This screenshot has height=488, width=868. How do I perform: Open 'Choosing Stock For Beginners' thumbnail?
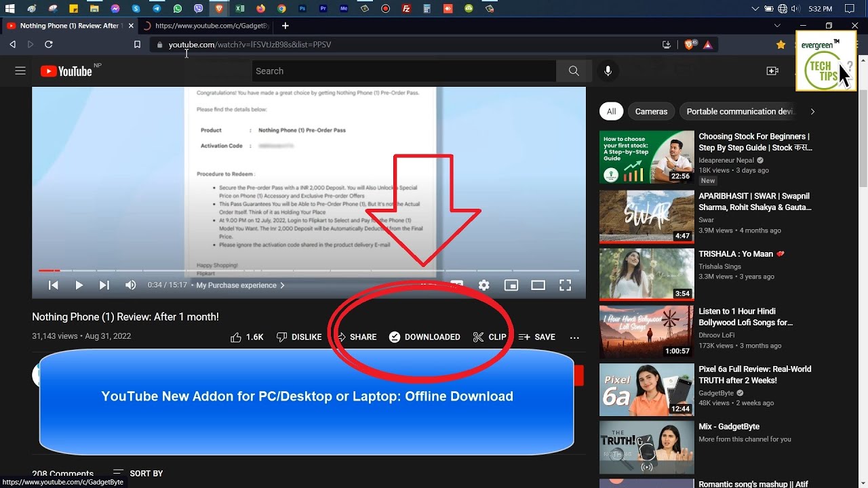[647, 157]
